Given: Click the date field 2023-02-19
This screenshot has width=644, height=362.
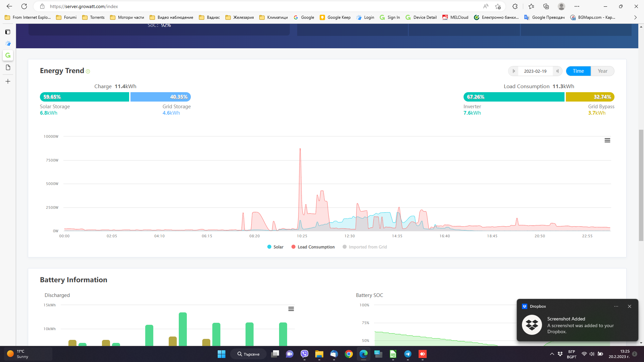Looking at the screenshot, I should click(535, 71).
